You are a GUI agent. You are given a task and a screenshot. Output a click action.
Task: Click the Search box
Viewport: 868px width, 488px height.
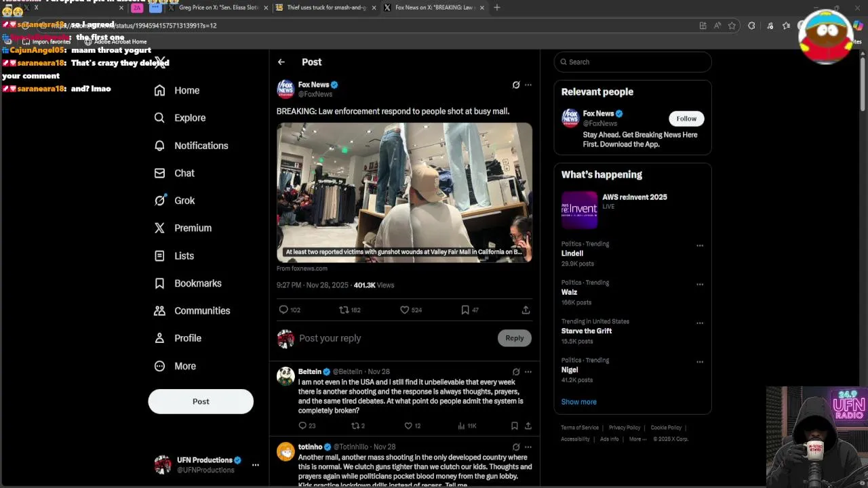point(633,62)
